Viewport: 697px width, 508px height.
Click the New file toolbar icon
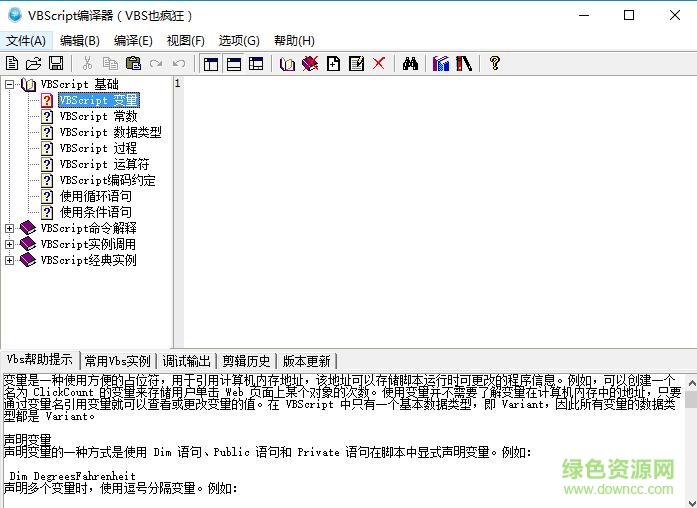[12, 64]
